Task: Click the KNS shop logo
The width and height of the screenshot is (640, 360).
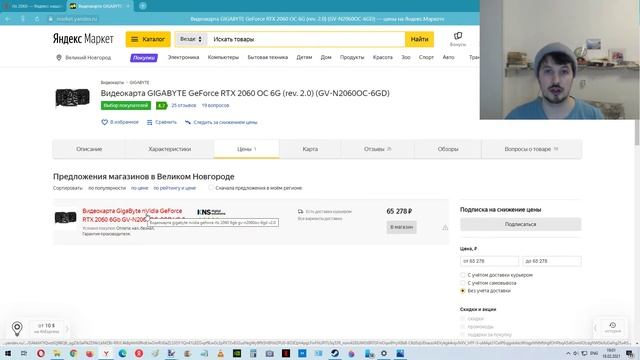Action: (211, 212)
